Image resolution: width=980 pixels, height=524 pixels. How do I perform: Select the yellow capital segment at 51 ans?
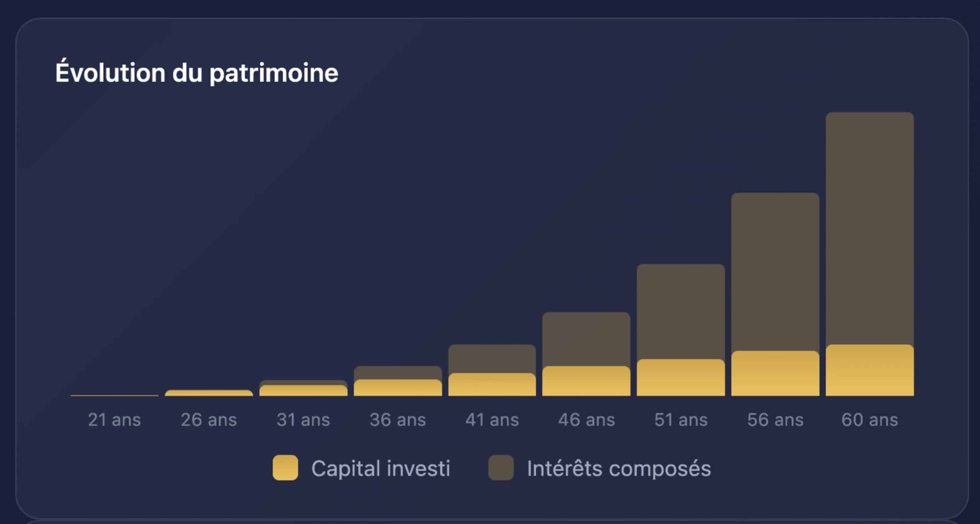click(681, 377)
